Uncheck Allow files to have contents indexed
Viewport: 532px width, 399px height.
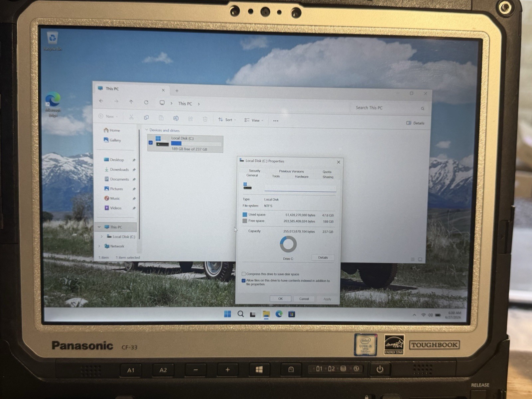(x=244, y=280)
